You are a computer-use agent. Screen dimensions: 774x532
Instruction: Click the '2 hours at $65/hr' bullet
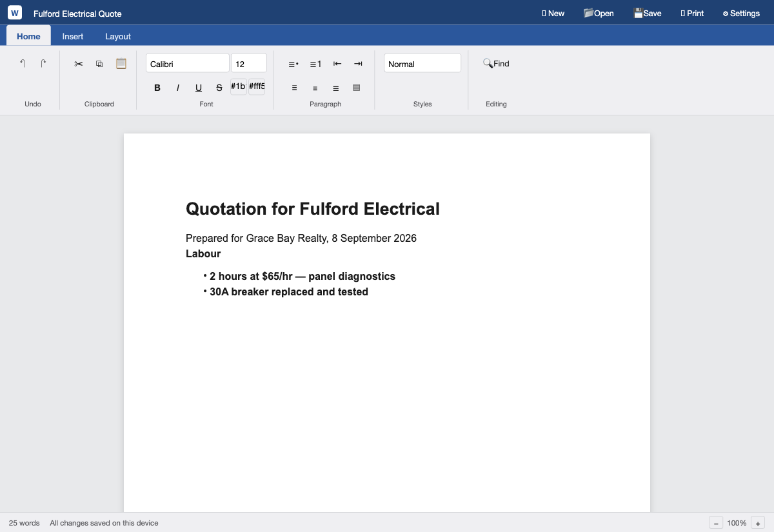click(303, 276)
